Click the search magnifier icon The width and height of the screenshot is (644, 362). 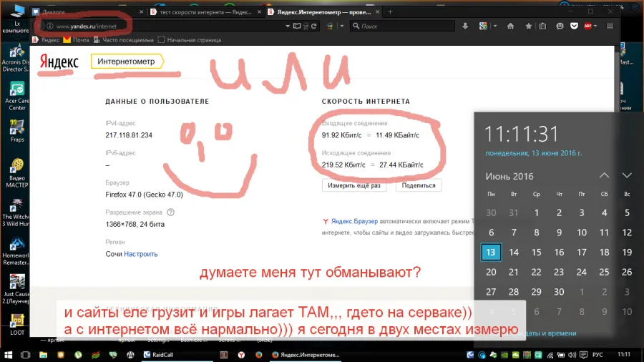(356, 26)
